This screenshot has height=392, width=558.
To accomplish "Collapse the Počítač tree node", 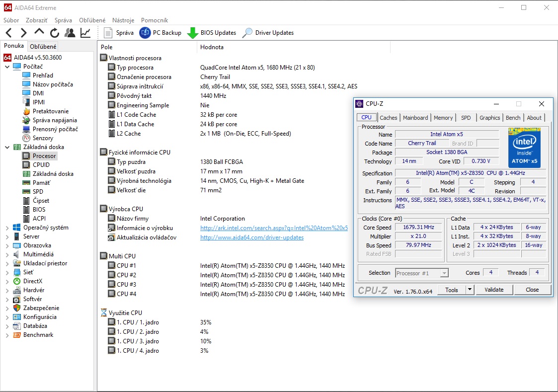I will (7, 67).
